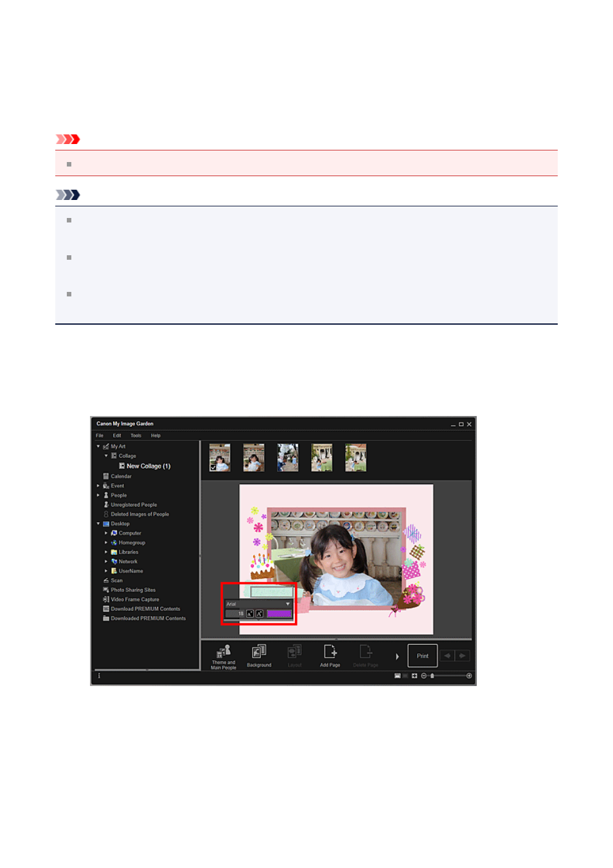Click the Event icon
The image size is (613, 868).
pos(106,486)
